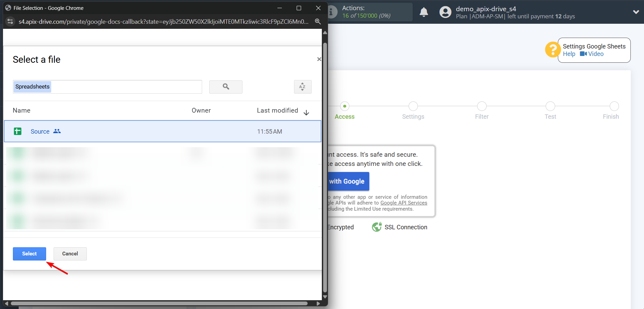Open the account menu via top-right chevron
Image resolution: width=644 pixels, height=309 pixels.
point(636,12)
